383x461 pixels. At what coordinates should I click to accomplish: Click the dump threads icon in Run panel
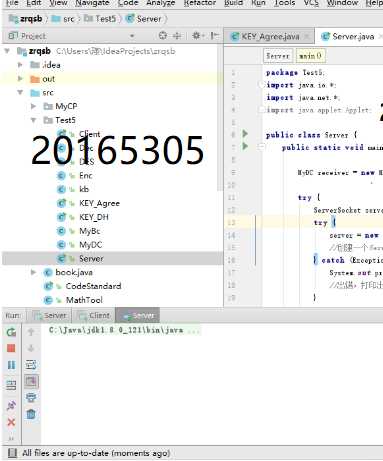[11, 385]
